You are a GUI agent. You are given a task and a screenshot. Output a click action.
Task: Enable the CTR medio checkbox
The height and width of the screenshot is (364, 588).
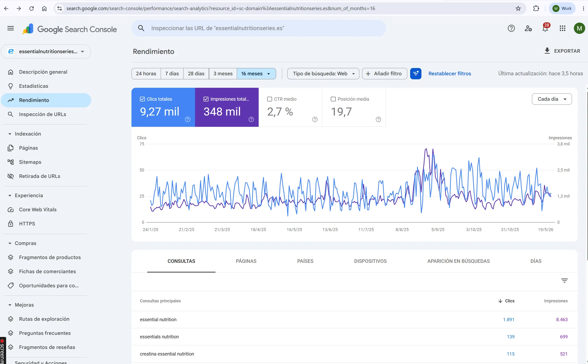click(x=270, y=99)
